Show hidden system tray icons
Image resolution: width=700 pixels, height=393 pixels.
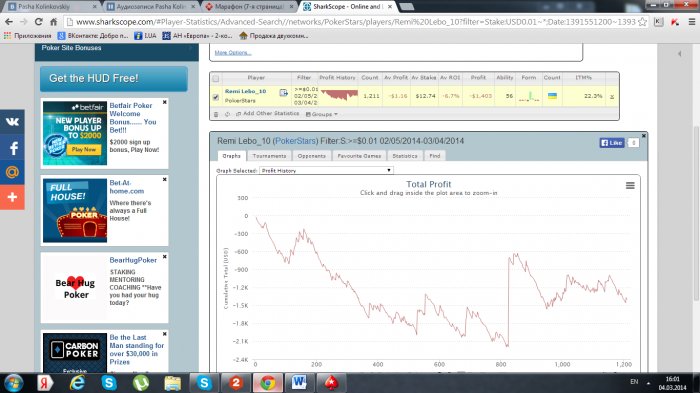pos(649,383)
